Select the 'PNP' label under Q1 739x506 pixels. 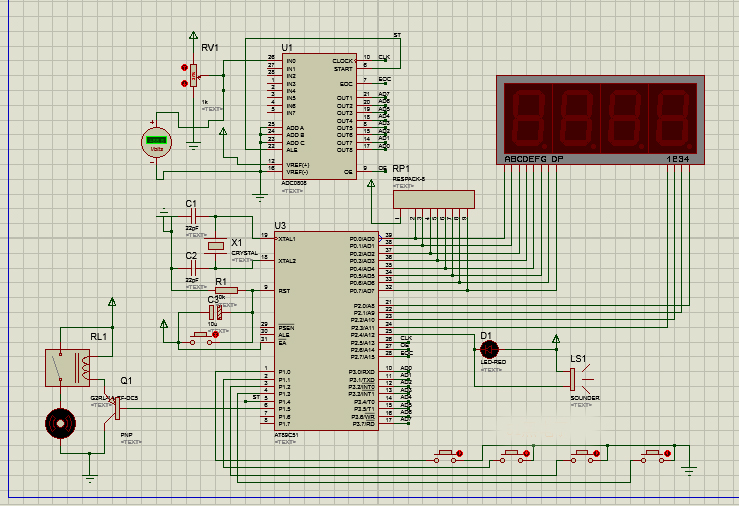tap(126, 435)
